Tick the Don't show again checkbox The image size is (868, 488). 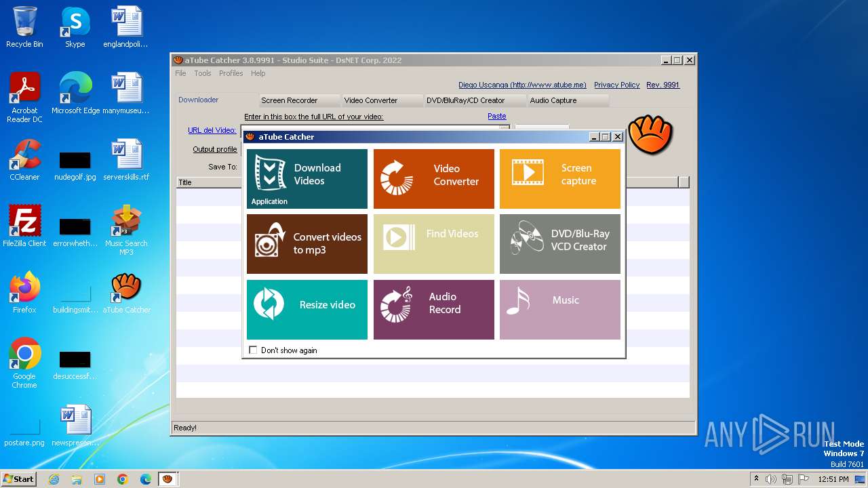click(x=253, y=350)
